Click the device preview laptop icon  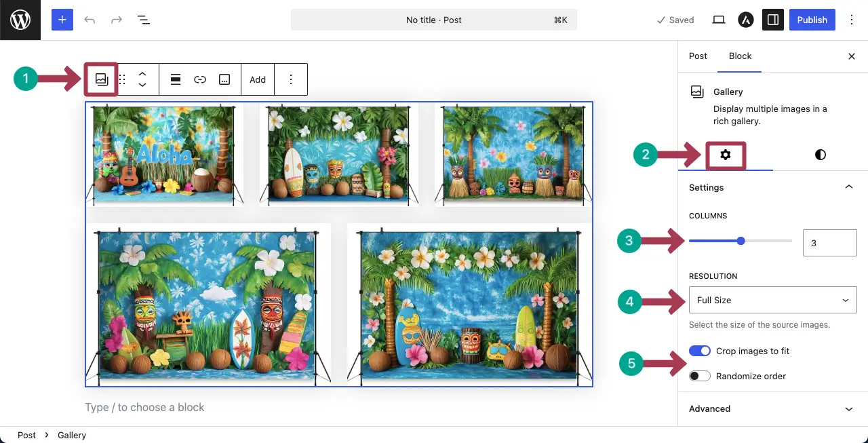718,20
